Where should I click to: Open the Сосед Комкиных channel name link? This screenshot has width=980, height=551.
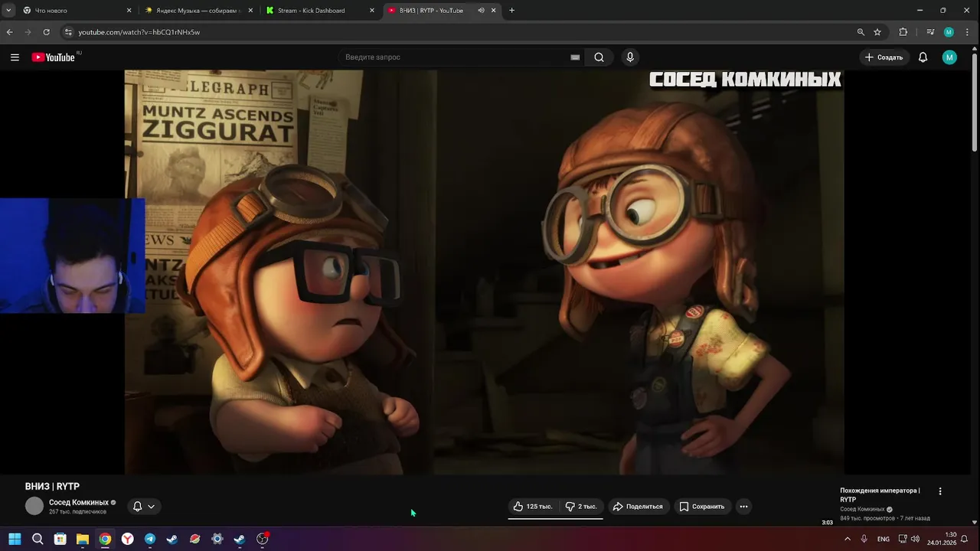tap(79, 503)
